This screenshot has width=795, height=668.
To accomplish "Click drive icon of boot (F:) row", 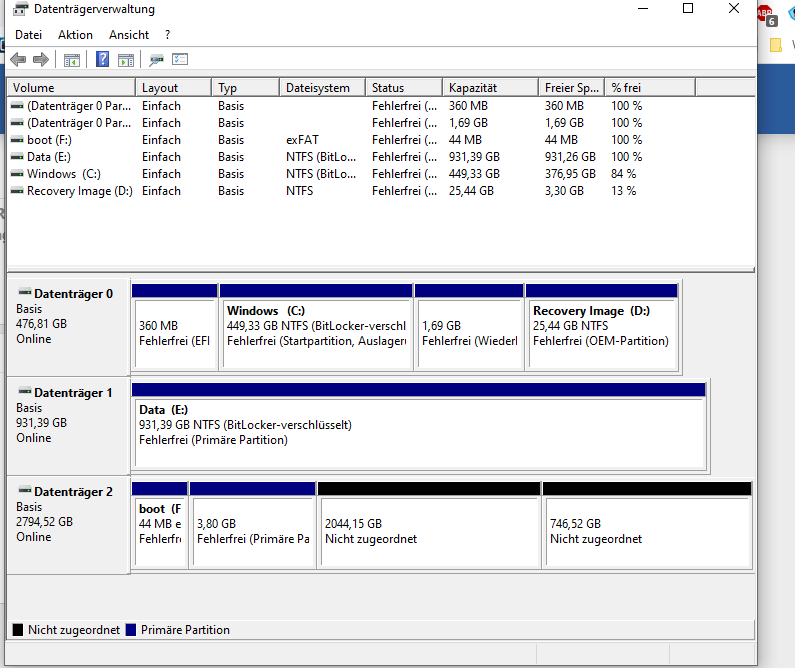I will tap(17, 140).
